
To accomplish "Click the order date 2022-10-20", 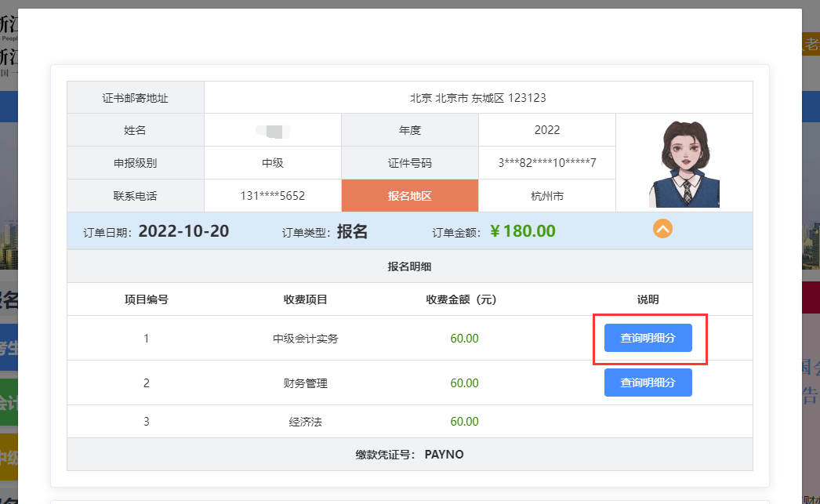I will point(183,231).
